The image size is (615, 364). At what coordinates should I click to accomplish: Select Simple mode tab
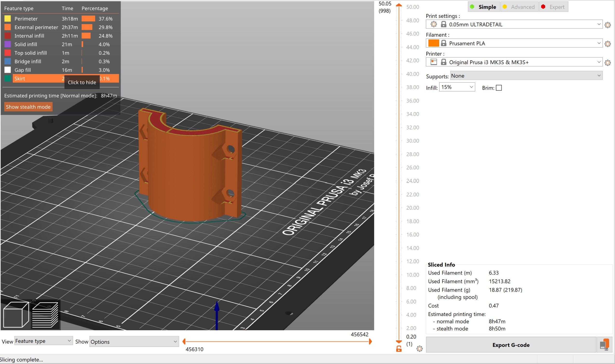point(484,7)
